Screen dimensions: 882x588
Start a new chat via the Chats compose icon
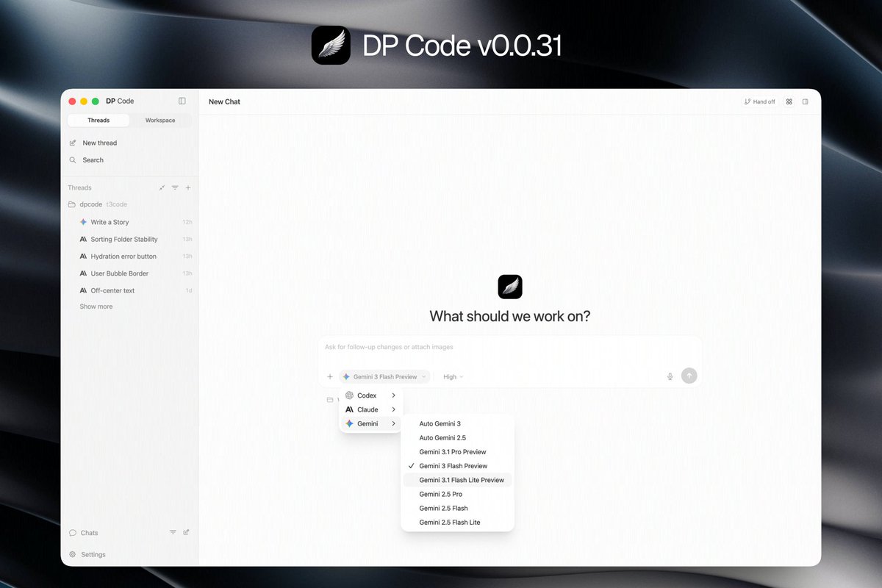click(186, 532)
